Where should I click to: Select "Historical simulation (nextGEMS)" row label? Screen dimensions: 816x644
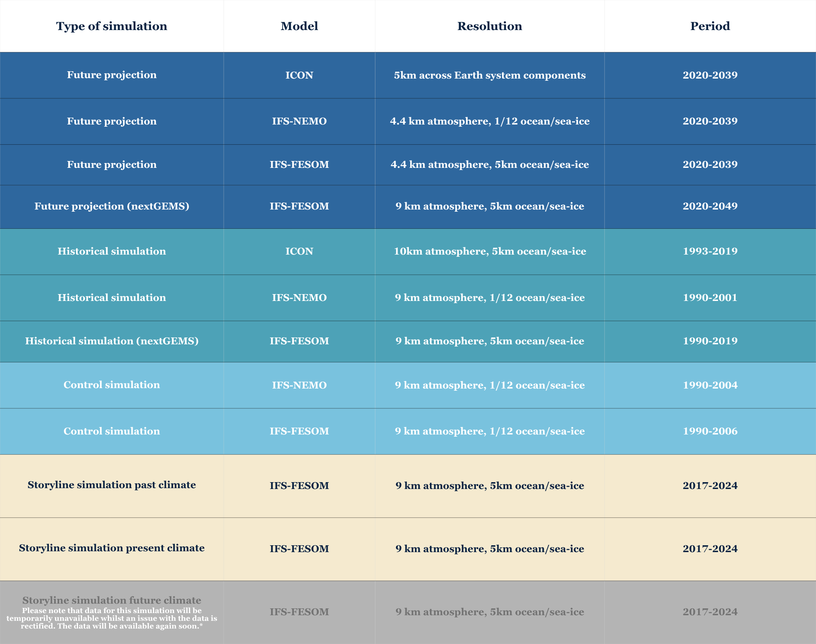112,341
